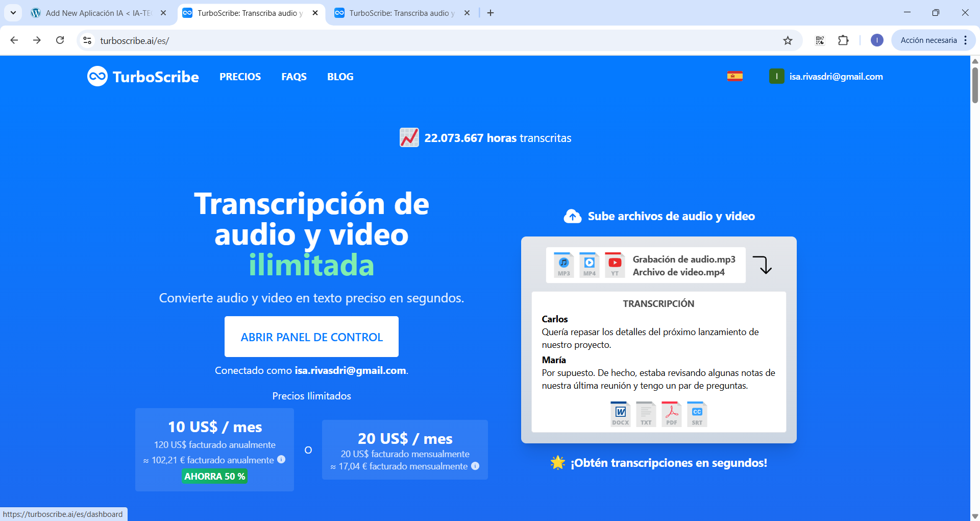Click info icon beside 17,04 € monthly price
The width and height of the screenshot is (980, 521).
coord(475,466)
